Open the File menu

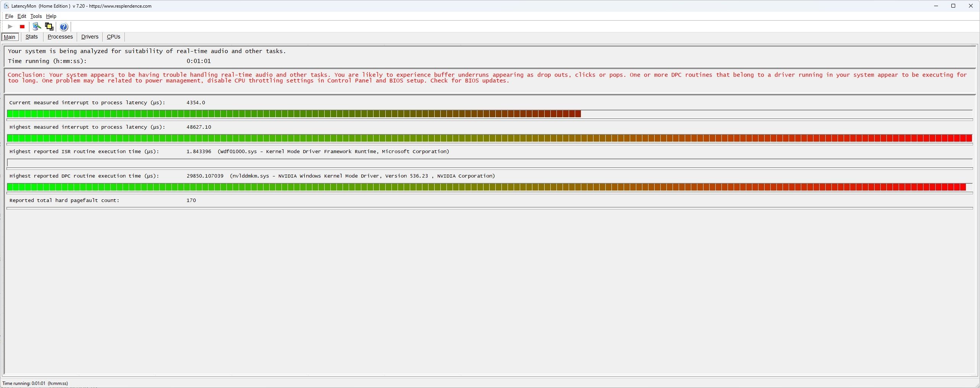tap(9, 16)
